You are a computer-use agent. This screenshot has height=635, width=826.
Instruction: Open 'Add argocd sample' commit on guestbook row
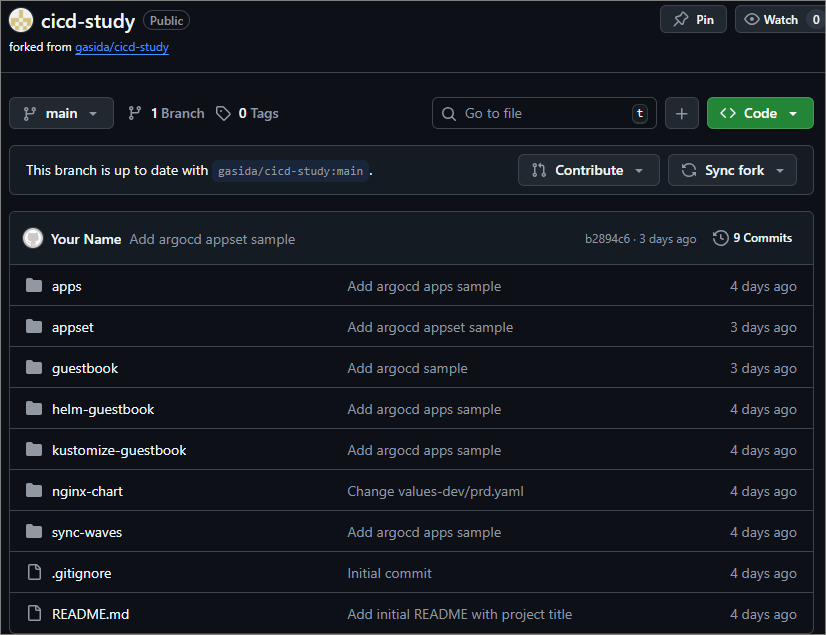tap(407, 368)
